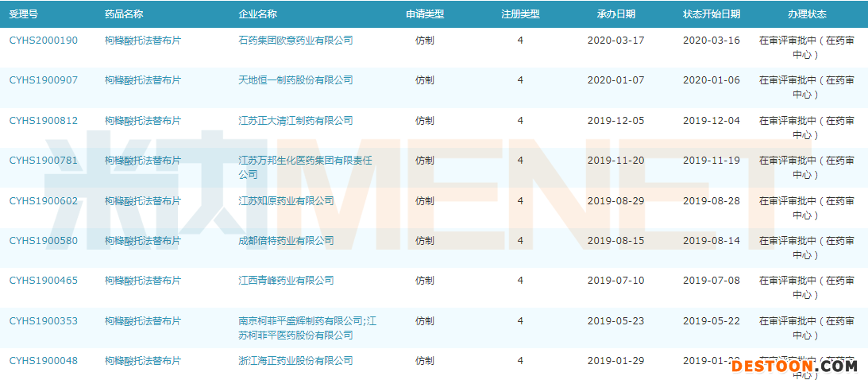Select the CYHS1900353 link

click(44, 321)
